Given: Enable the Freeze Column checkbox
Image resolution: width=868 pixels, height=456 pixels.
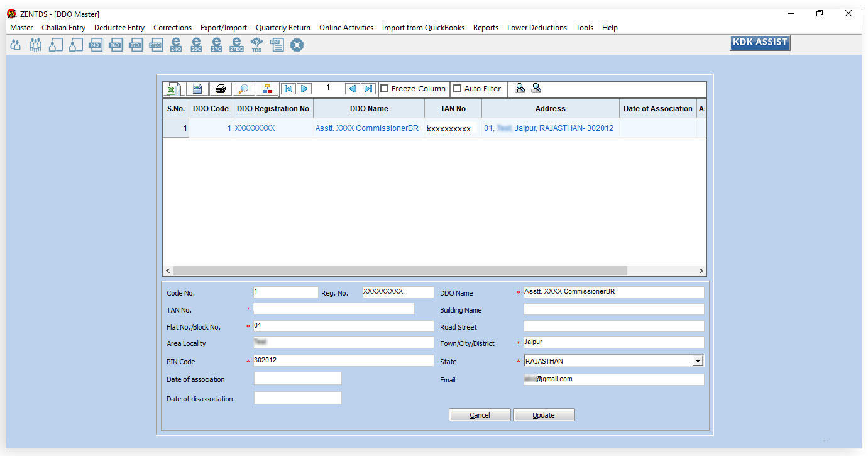Looking at the screenshot, I should tap(385, 89).
